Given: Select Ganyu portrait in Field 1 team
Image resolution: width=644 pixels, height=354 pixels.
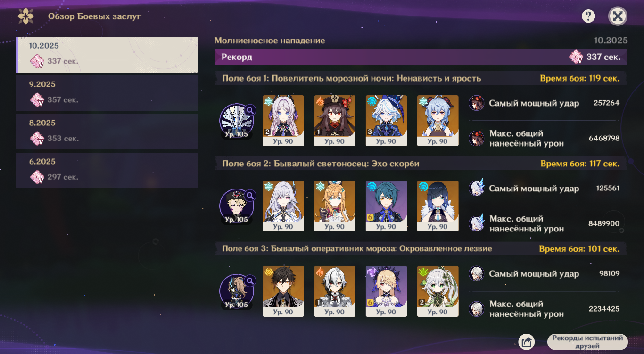Looking at the screenshot, I should tap(438, 121).
